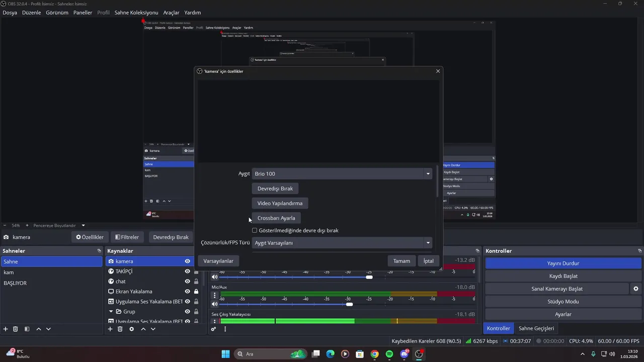Move source down with the Kaynaklar arrow
644x362 pixels.
153,329
